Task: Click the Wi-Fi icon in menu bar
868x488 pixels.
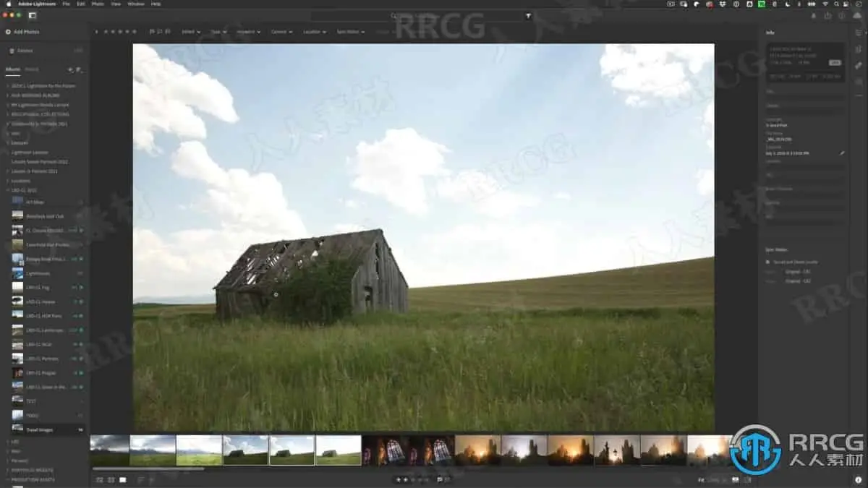Action: tap(825, 4)
